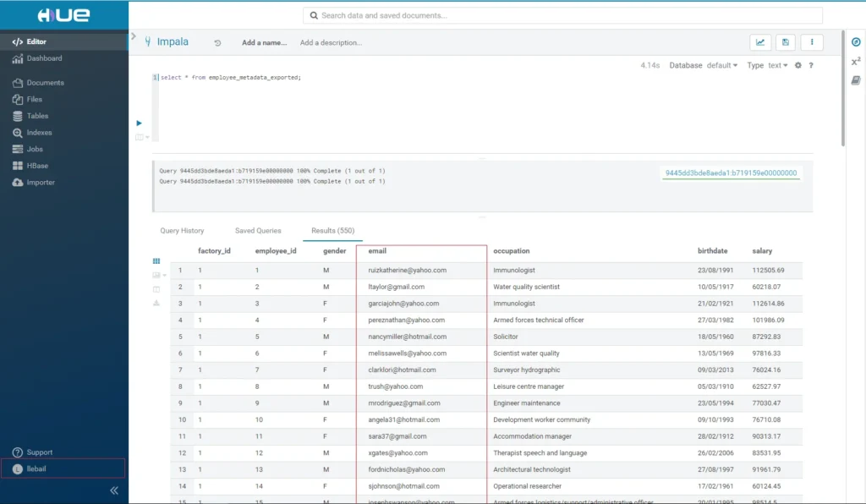Click the editor help question mark
866x504 pixels.
(x=811, y=65)
